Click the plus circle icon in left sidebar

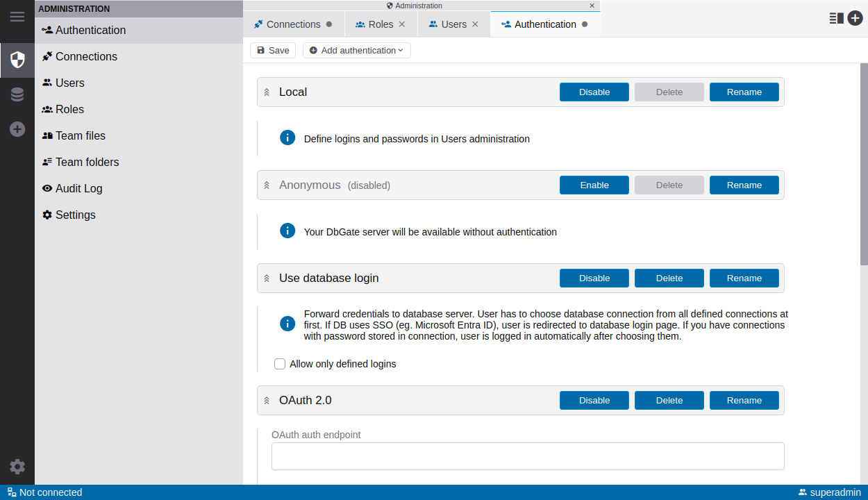(x=17, y=129)
